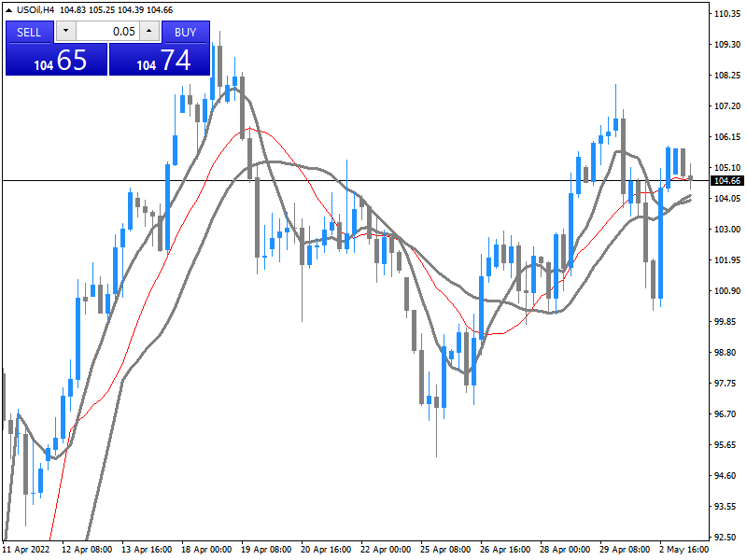Viewport: 747px width, 560px height.
Task: Click the 98.80 label on price scale
Action: [727, 353]
